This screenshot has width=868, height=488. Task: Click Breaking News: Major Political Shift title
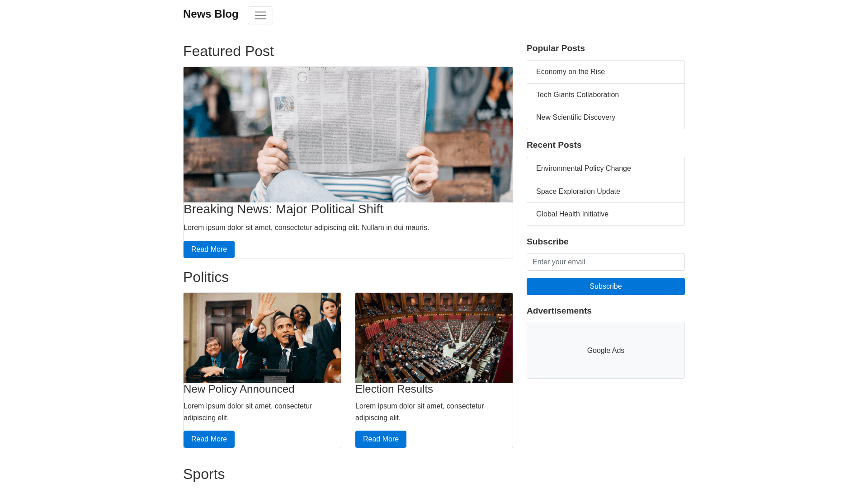point(283,209)
